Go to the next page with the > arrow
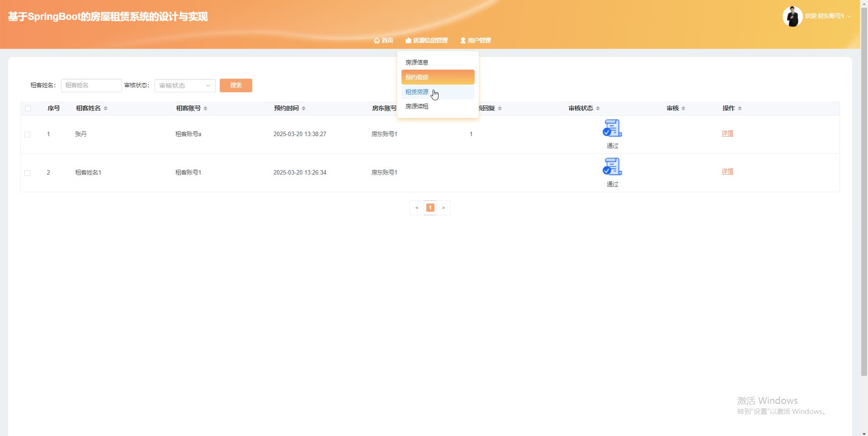 [443, 208]
